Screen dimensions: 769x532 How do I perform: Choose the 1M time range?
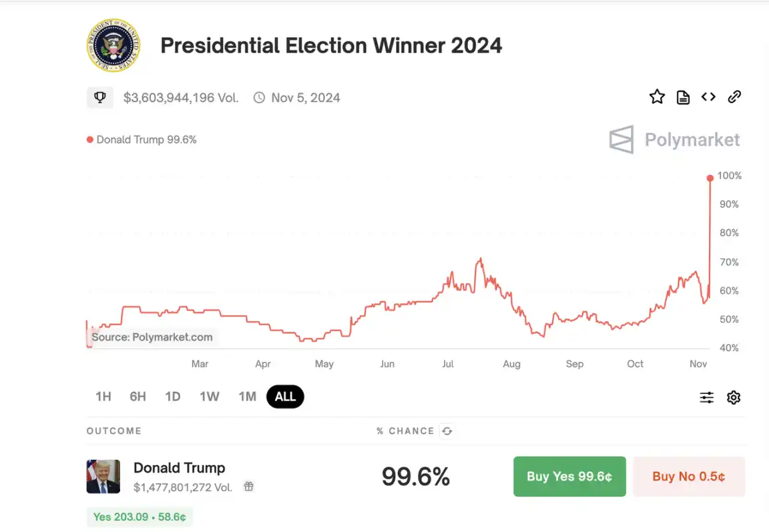248,396
